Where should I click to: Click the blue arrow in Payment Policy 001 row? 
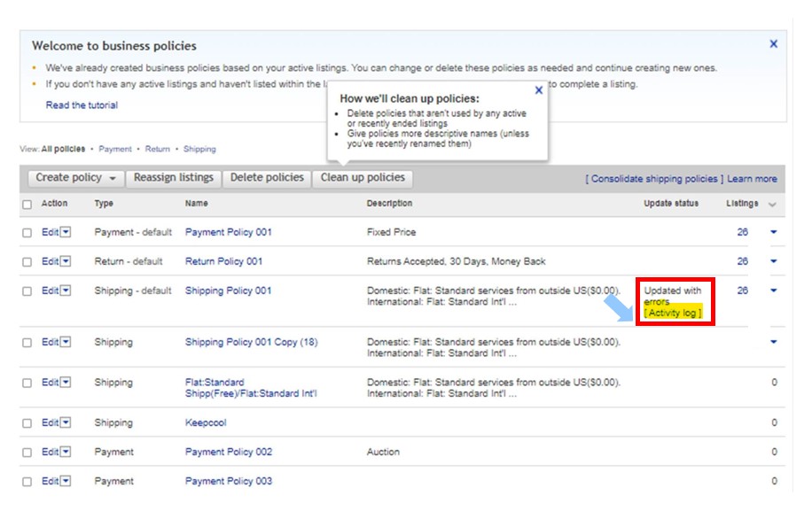[774, 232]
